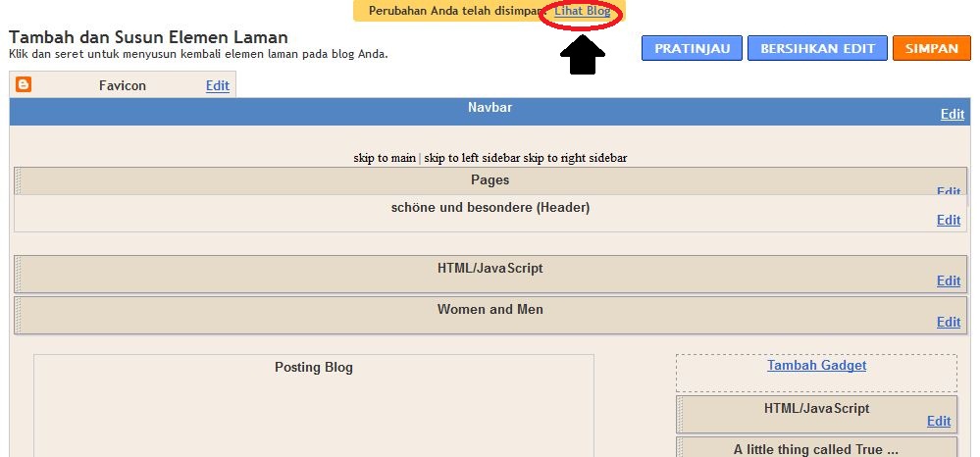Edit the schöne und besondere Header
The image size is (980, 457).
(x=949, y=220)
